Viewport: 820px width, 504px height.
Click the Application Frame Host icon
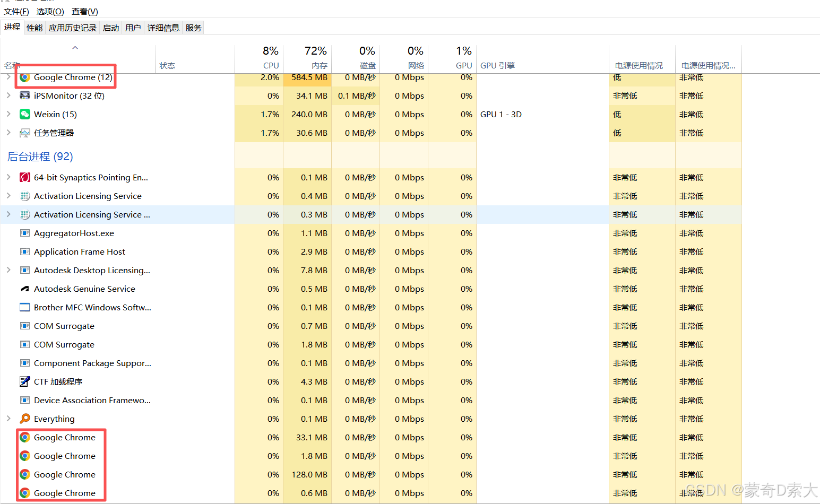click(25, 251)
